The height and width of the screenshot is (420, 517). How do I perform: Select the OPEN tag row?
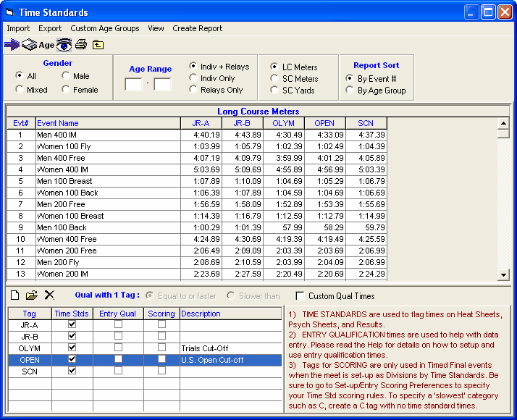tap(145, 360)
